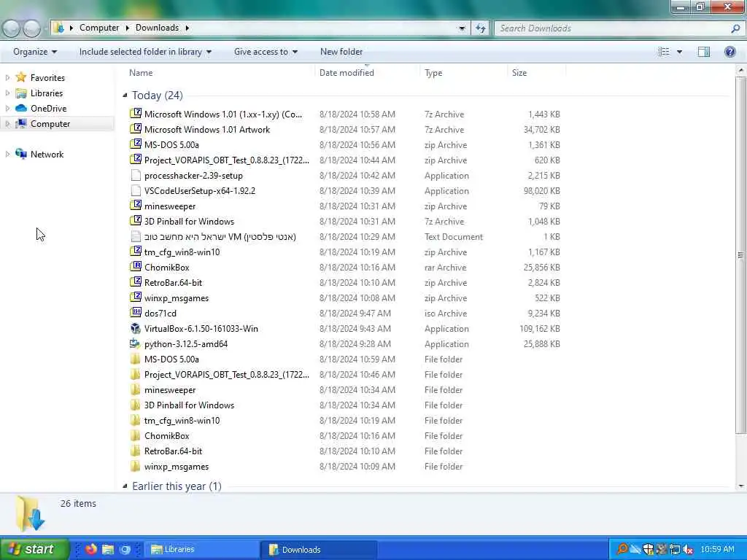Click the scrollbar up arrow
Image resolution: width=747 pixels, height=560 pixels.
coord(740,70)
